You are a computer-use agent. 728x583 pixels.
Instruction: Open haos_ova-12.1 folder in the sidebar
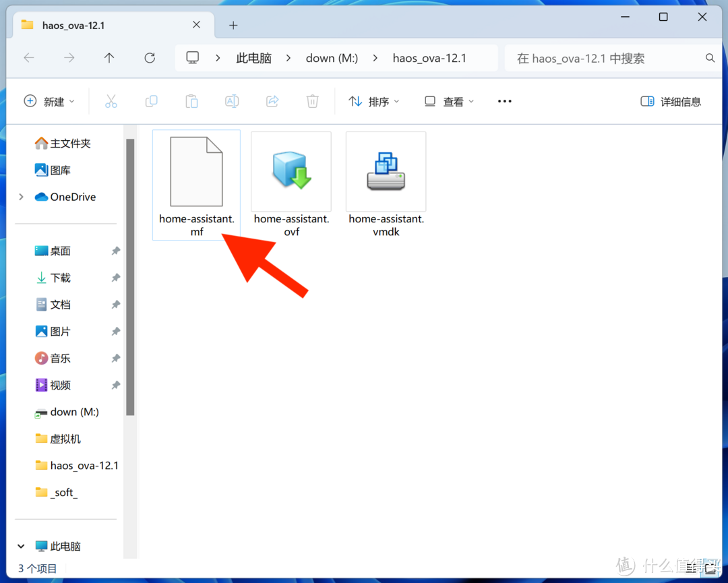pos(77,465)
